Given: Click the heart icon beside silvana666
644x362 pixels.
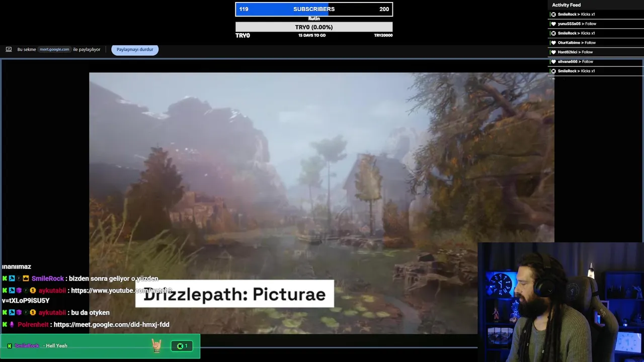Looking at the screenshot, I should click(x=553, y=62).
